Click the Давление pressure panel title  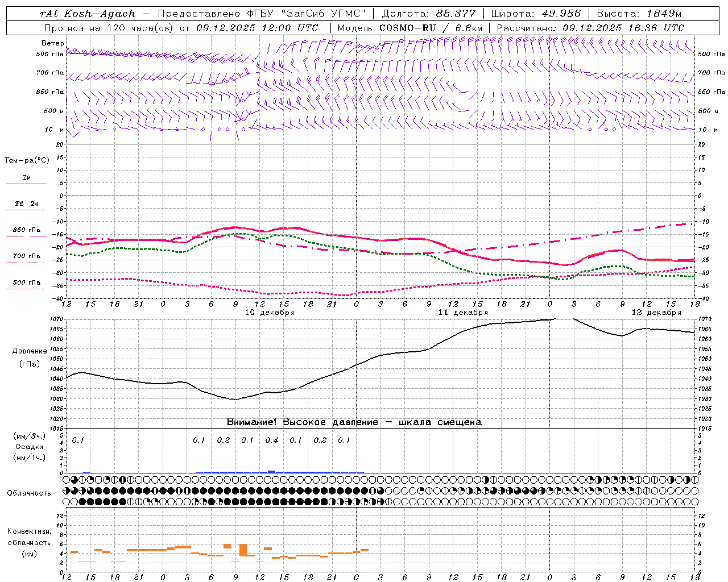point(29,351)
